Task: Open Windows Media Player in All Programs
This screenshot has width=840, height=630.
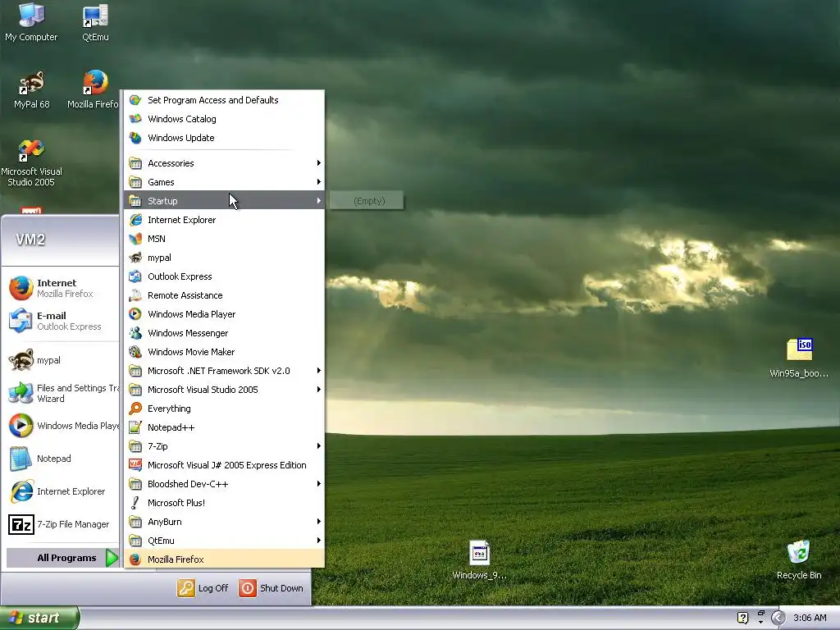Action: click(x=224, y=314)
